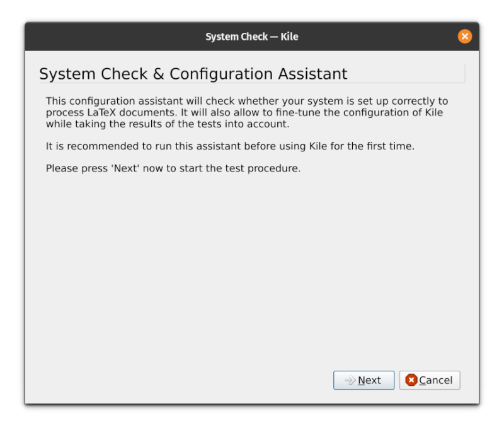The image size is (504, 430).
Task: Click the arrow icon on the Next button
Action: [350, 380]
